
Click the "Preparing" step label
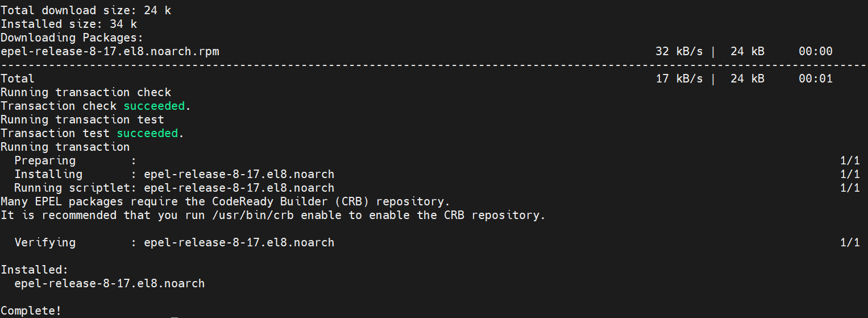(45, 160)
